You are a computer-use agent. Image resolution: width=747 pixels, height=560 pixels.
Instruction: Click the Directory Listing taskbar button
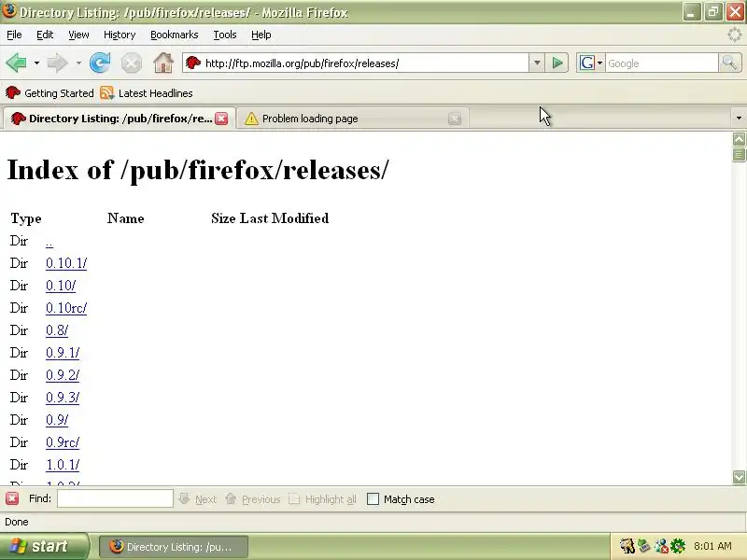(x=174, y=547)
